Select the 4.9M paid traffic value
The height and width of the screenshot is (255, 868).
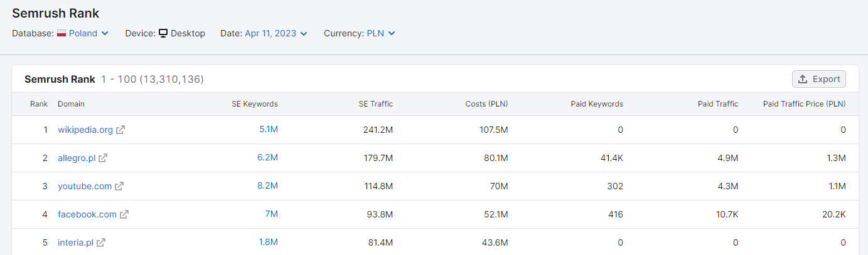point(728,158)
